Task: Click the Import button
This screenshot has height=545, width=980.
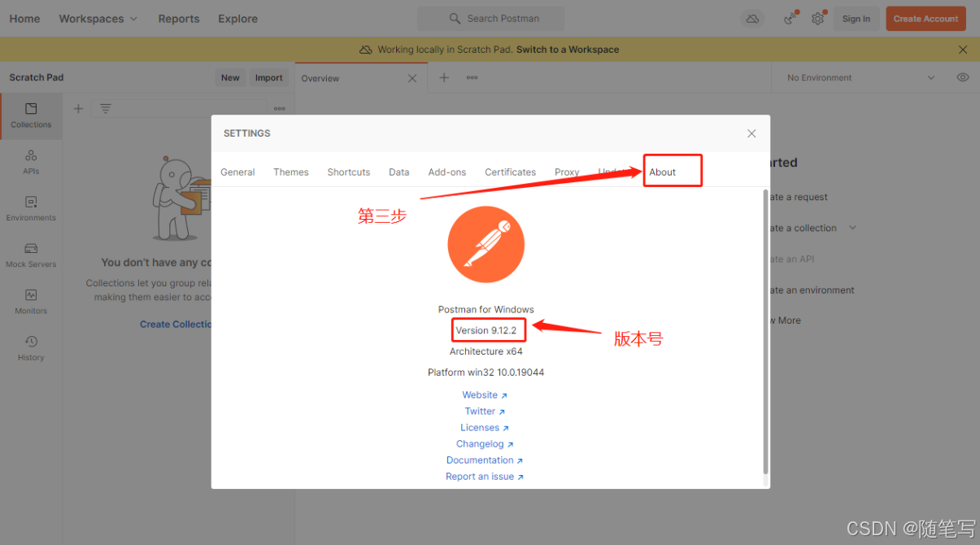Action: 268,77
